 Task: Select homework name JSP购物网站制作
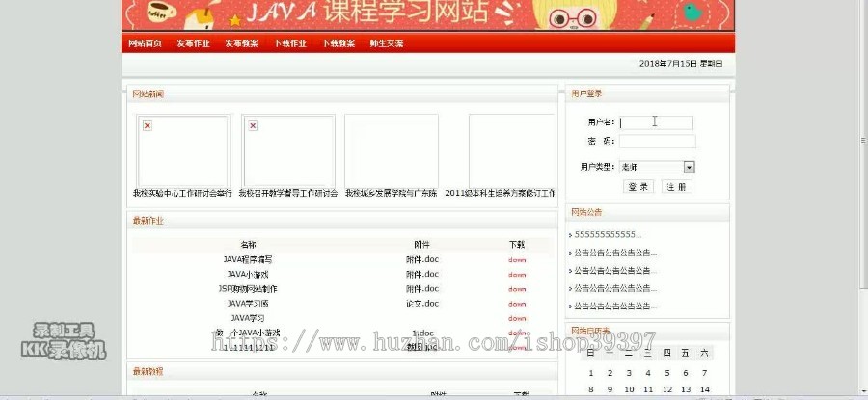[x=248, y=289]
